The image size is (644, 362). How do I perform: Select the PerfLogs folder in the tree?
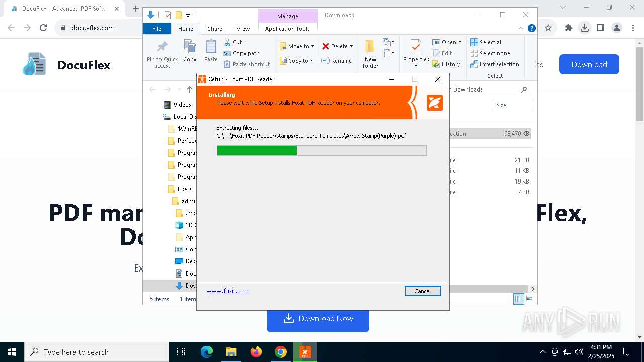coord(181,141)
